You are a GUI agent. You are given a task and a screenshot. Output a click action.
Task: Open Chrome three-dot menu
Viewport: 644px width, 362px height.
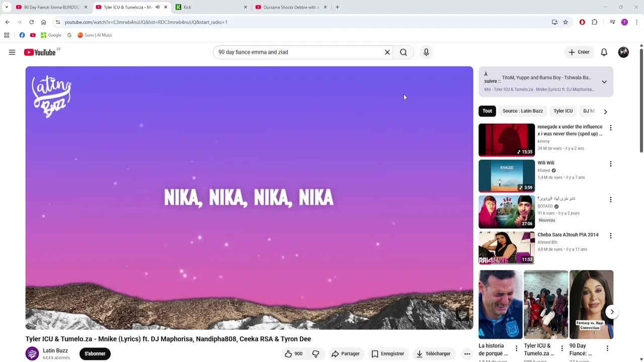[x=636, y=22]
